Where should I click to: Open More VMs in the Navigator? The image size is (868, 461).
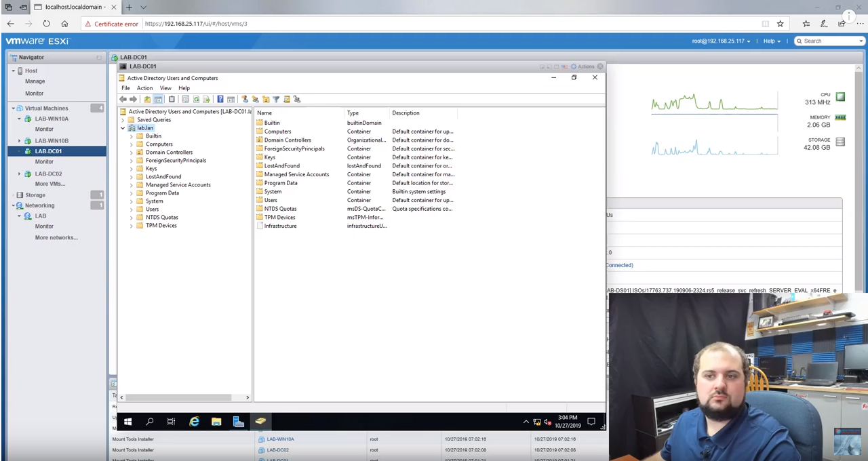(49, 184)
